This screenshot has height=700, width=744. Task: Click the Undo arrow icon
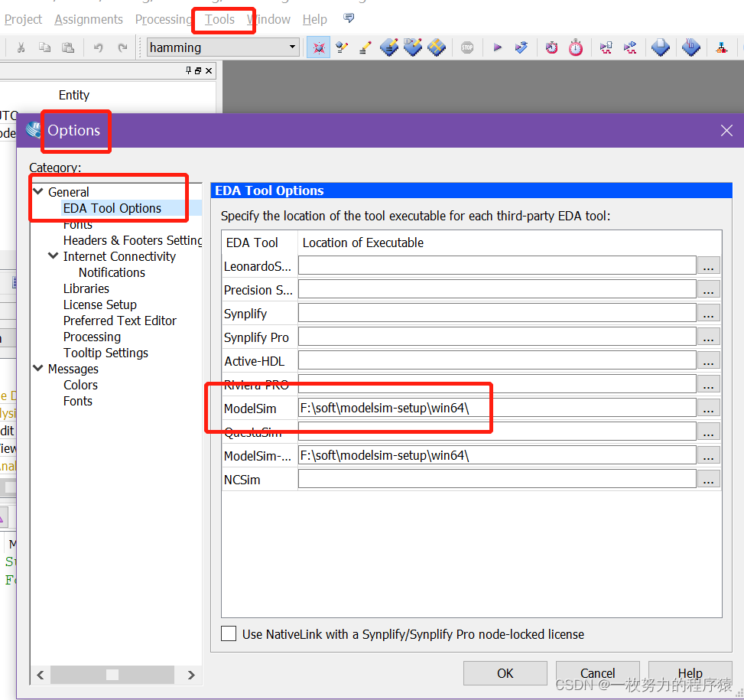(98, 47)
